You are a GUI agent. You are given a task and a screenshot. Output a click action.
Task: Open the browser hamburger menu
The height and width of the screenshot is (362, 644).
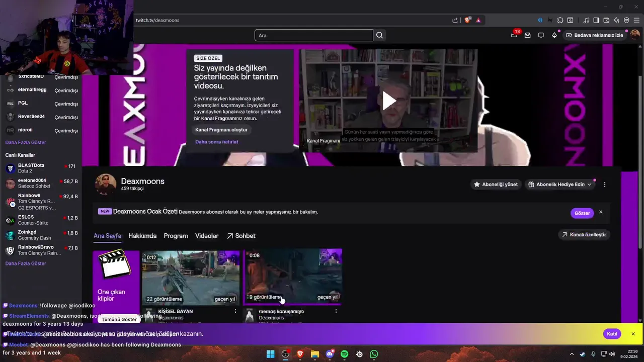tap(636, 20)
